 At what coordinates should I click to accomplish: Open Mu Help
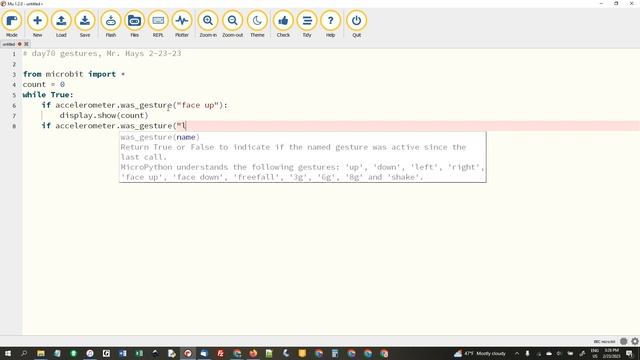tap(330, 24)
